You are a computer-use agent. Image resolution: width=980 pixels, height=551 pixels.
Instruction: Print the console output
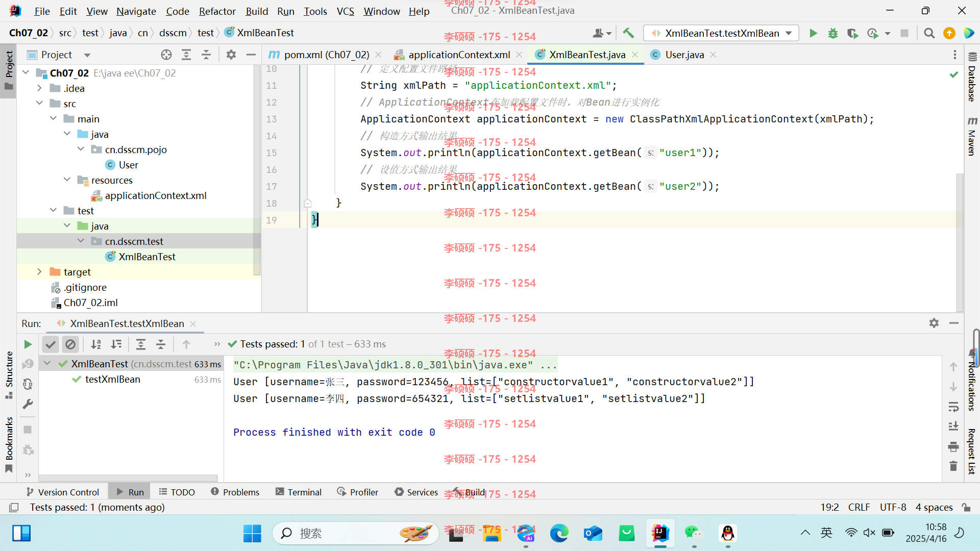pos(953,447)
